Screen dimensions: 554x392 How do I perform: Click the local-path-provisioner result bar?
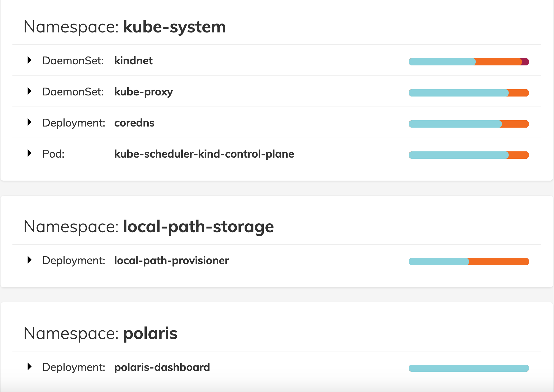point(469,262)
